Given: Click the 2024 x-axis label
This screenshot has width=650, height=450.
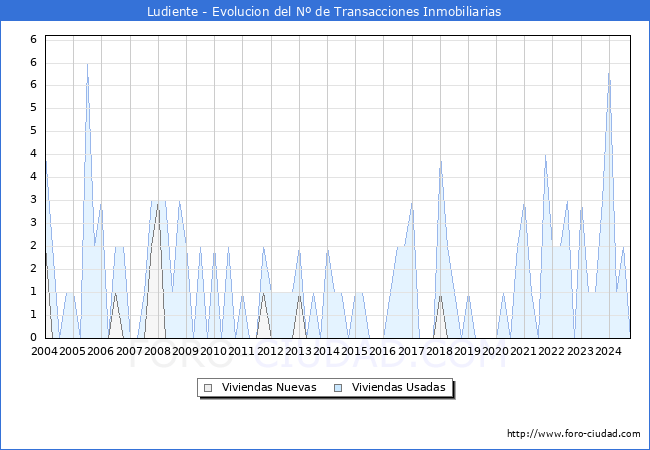Looking at the screenshot, I should tap(608, 351).
